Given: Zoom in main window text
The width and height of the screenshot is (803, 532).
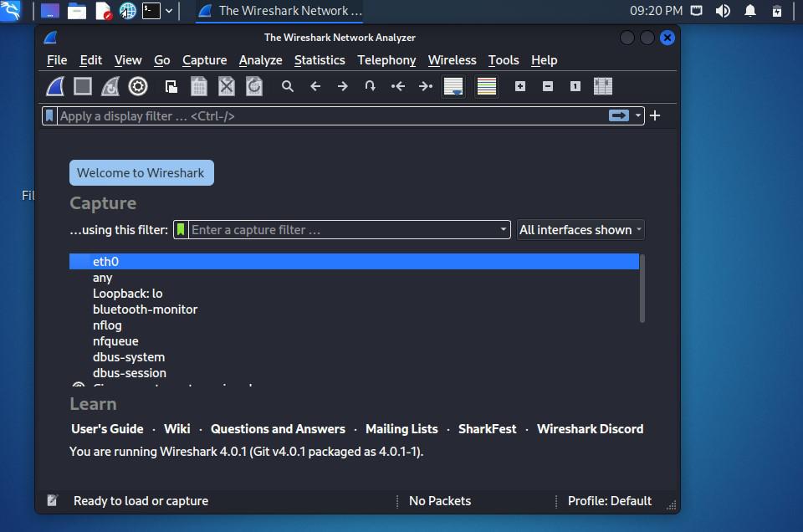Looking at the screenshot, I should 520,86.
